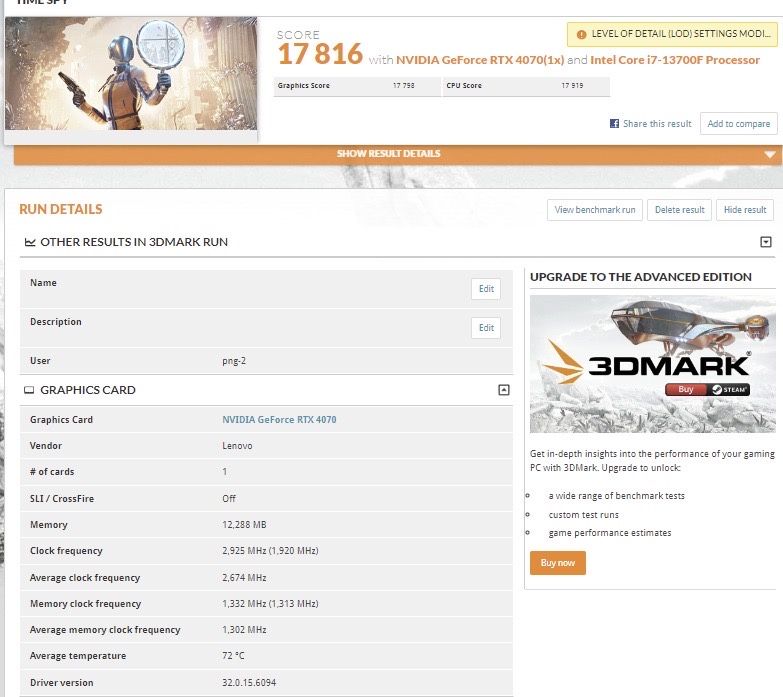Click the # of cards row label
The width and height of the screenshot is (783, 697).
click(52, 471)
